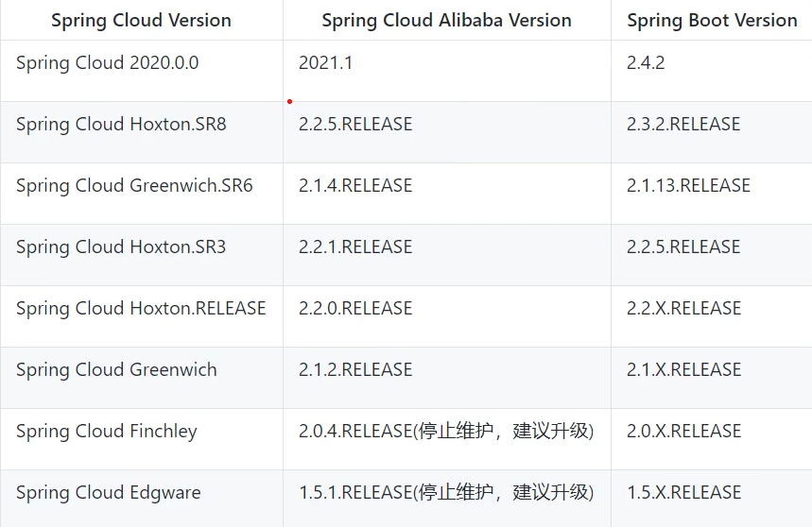This screenshot has height=527, width=812.
Task: Select the Spring Cloud Finchley cell
Action: pos(142,439)
